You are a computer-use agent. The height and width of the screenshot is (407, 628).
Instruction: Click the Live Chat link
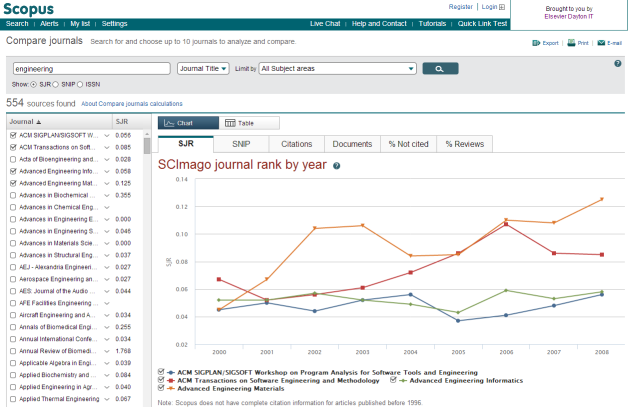325,24
